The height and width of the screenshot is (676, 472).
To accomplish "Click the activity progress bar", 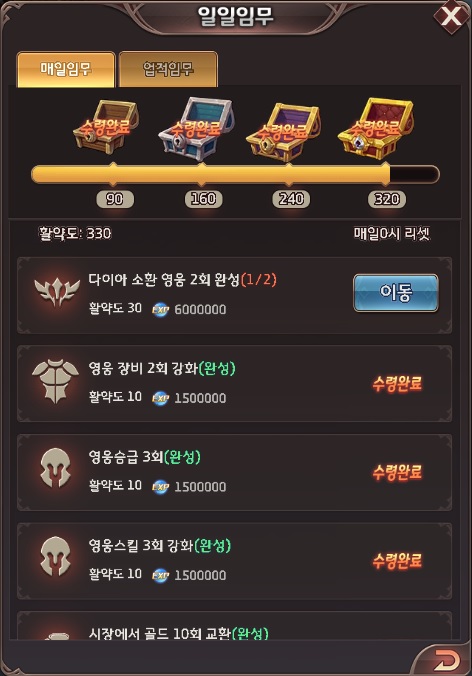I will click(235, 175).
